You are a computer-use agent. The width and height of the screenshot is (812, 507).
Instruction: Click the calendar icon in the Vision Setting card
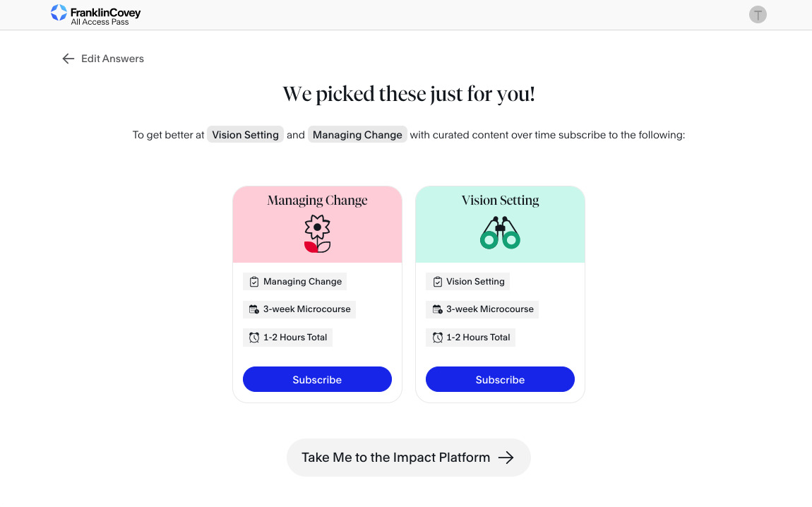(437, 309)
